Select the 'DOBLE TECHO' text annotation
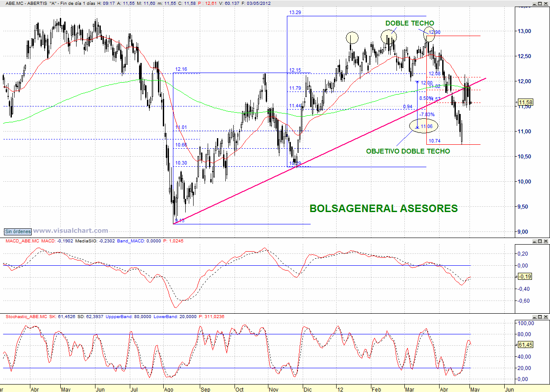The width and height of the screenshot is (550, 392). [x=409, y=23]
